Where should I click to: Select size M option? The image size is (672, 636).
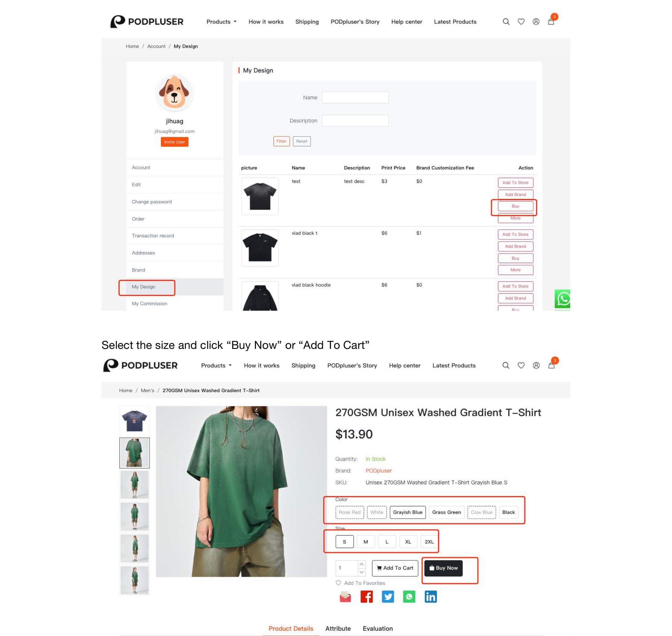click(365, 542)
